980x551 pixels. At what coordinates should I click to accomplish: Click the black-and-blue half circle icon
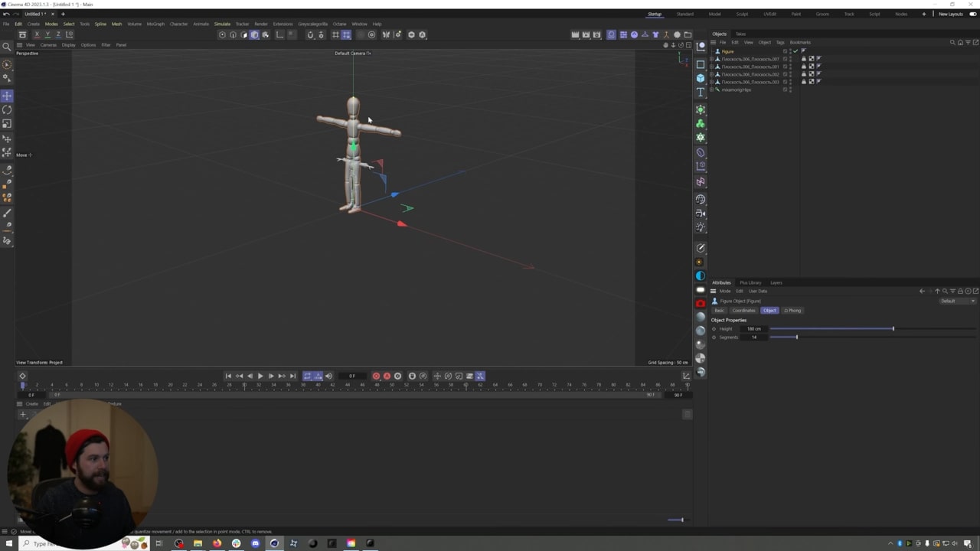[701, 275]
